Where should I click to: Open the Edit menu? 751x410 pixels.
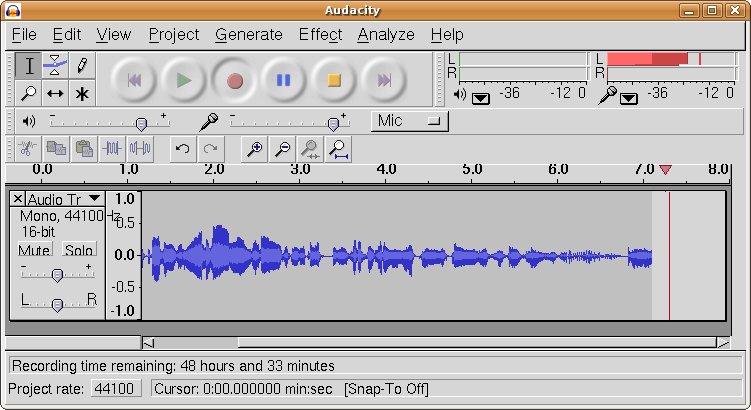tap(67, 34)
